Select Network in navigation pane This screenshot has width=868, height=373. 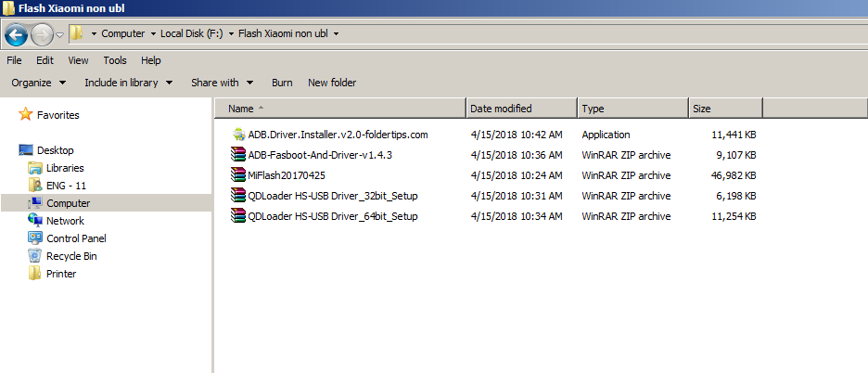[65, 221]
